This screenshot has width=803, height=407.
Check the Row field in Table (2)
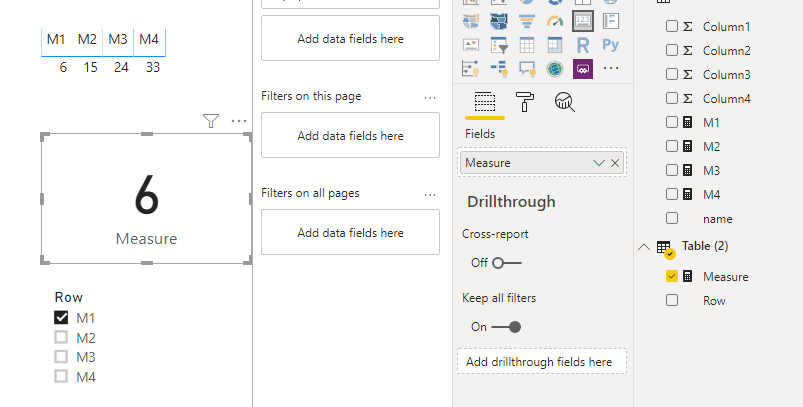pos(672,300)
